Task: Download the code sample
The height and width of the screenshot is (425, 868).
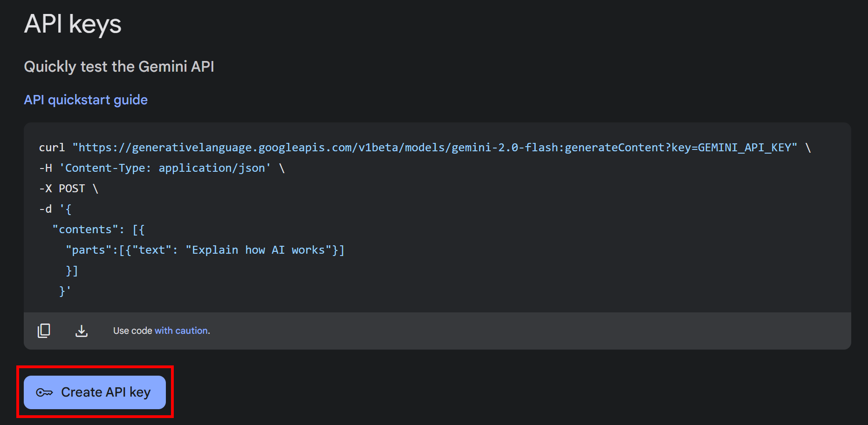Action: coord(82,331)
